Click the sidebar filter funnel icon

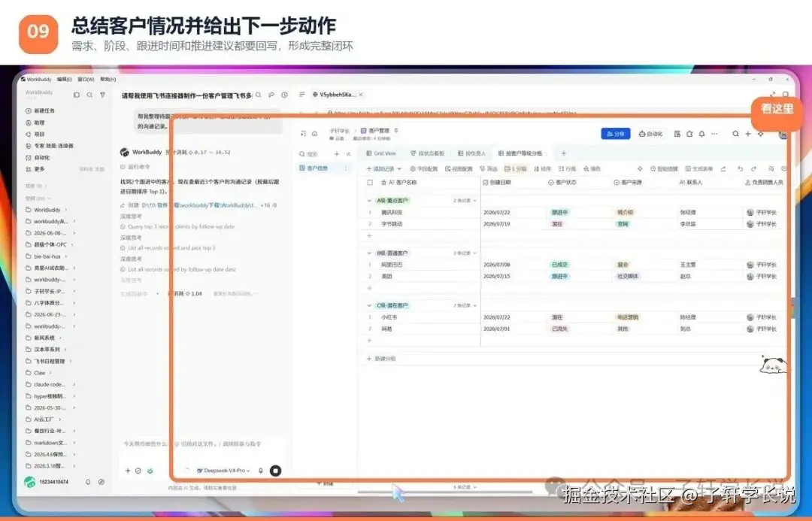(x=102, y=95)
